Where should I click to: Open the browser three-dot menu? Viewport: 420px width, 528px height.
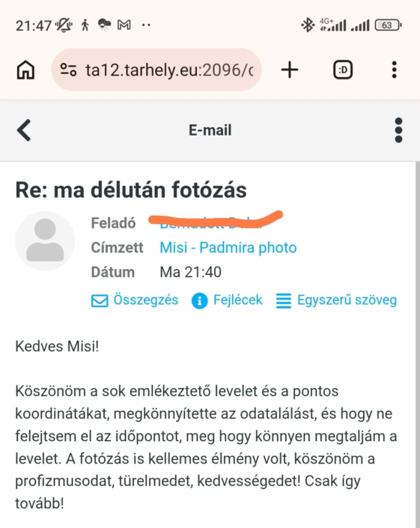tap(395, 70)
